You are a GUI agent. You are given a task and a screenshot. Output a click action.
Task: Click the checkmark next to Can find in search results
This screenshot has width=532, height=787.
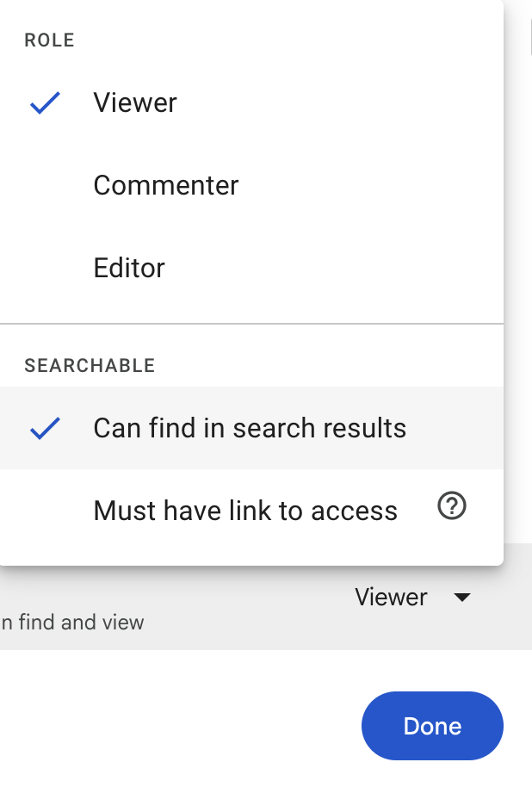click(45, 428)
